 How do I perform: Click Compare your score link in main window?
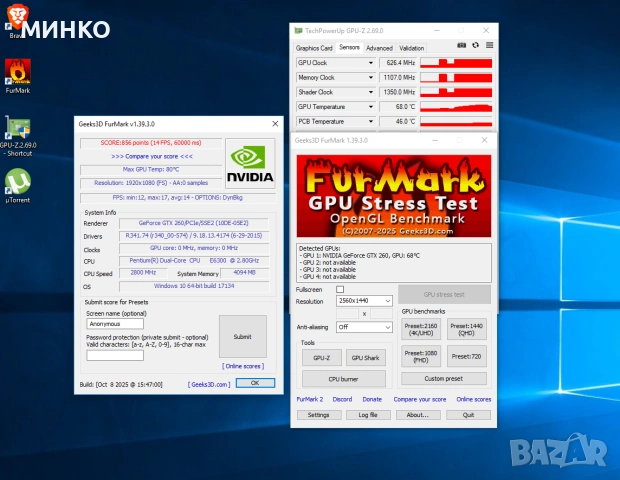click(420, 399)
